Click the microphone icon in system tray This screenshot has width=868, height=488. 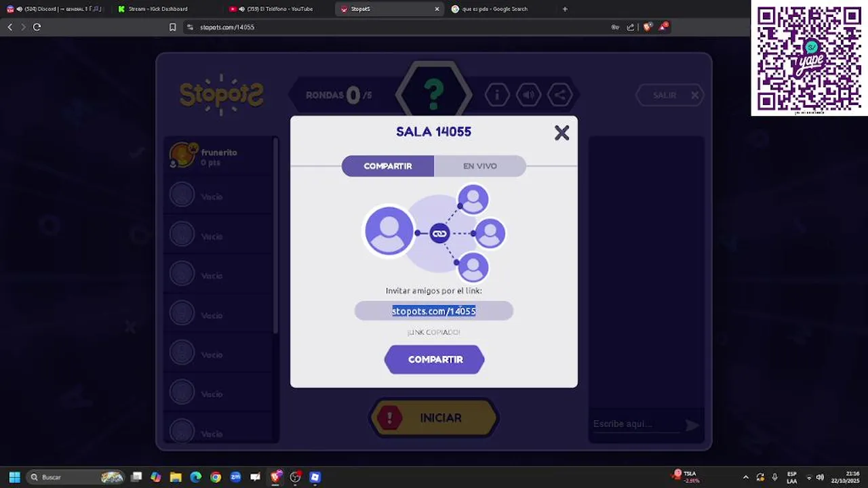tap(774, 477)
